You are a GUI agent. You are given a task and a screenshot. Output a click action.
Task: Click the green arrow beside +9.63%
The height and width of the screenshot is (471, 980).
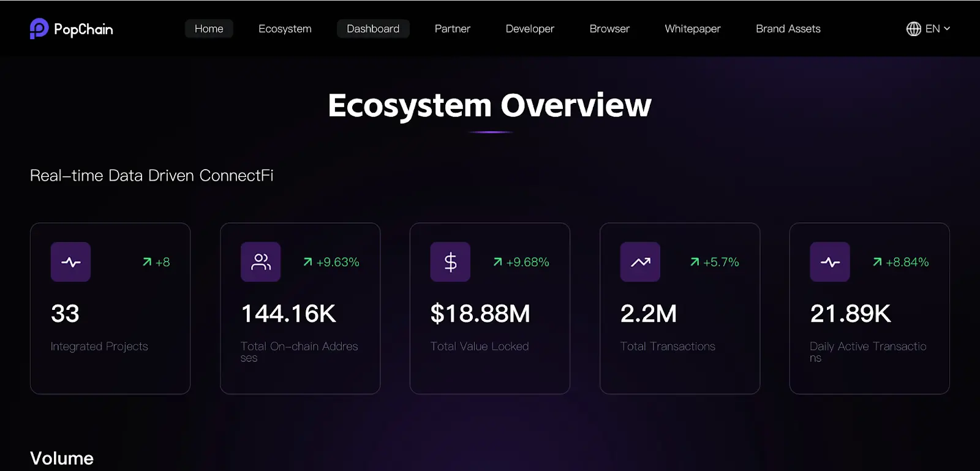click(308, 262)
